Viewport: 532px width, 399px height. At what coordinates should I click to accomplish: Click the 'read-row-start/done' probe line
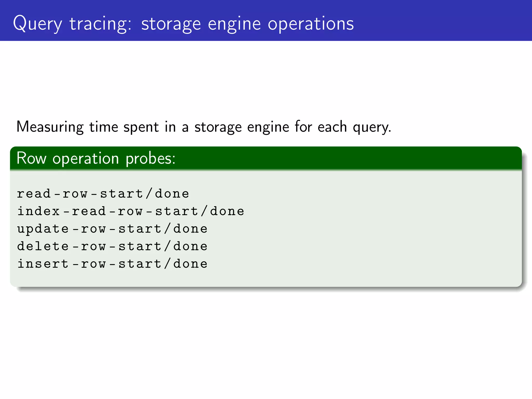tap(103, 194)
